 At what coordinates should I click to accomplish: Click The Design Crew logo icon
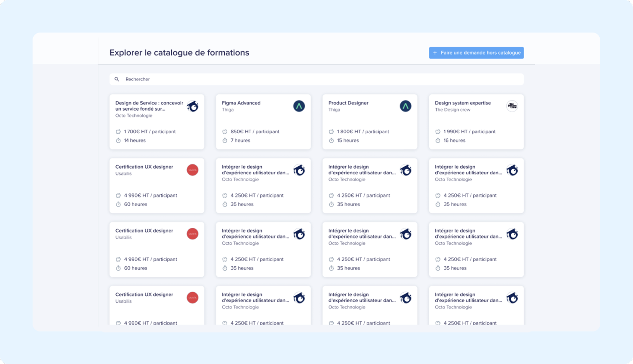pos(512,106)
